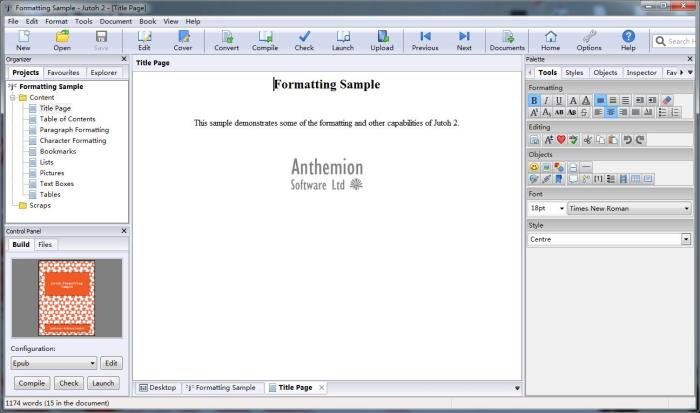This screenshot has height=413, width=700.
Task: Open the Book menu
Action: (x=147, y=21)
